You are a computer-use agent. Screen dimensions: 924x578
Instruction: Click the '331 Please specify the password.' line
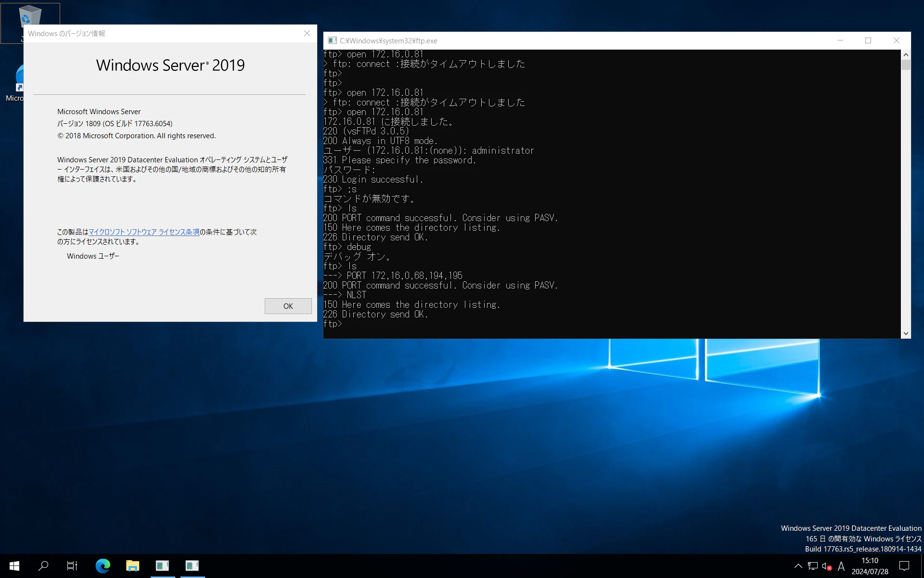(x=400, y=160)
